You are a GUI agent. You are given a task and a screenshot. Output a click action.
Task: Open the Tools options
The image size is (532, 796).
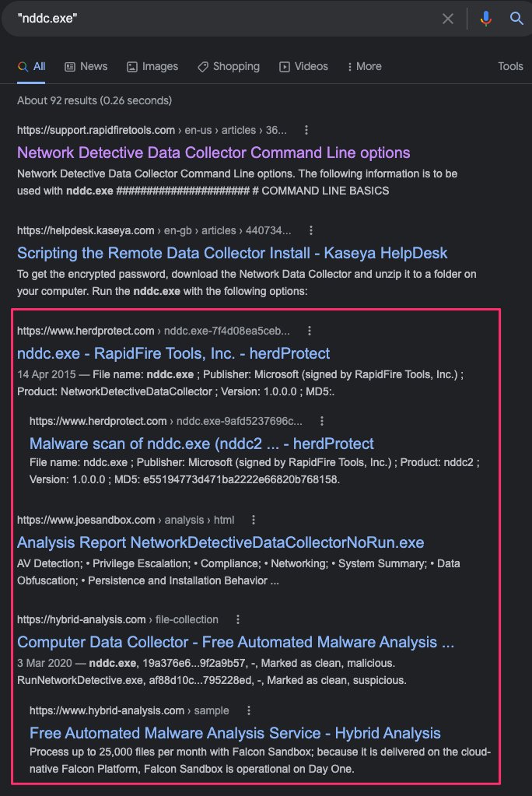(510, 66)
